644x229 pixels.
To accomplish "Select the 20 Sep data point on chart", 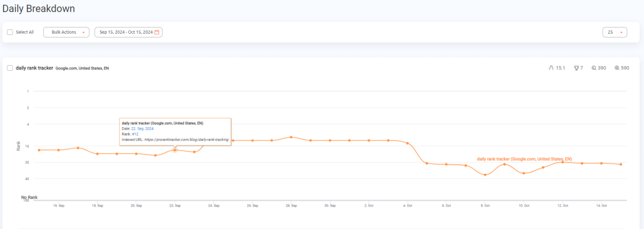I will (136, 154).
